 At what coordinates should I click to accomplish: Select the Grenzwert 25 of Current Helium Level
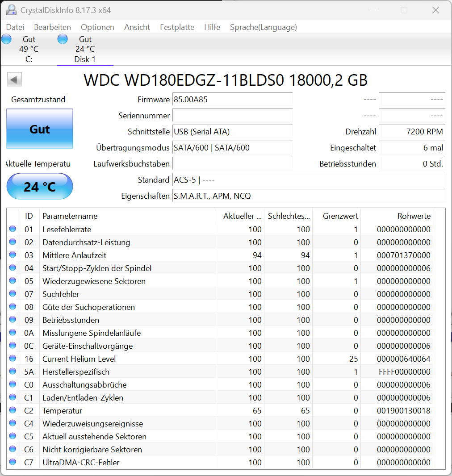click(x=353, y=359)
